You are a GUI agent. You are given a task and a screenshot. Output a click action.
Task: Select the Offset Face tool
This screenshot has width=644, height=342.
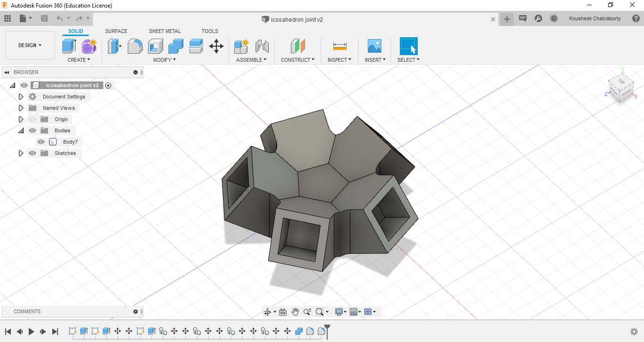coord(196,46)
